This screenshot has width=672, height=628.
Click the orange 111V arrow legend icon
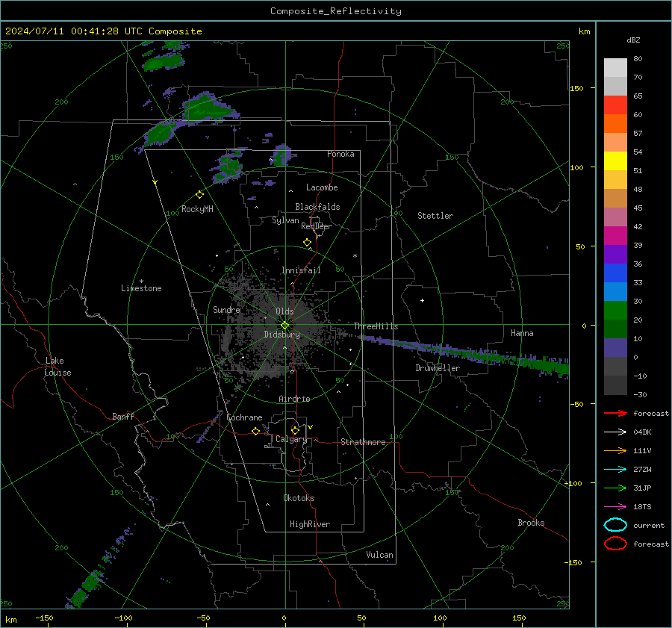(615, 450)
